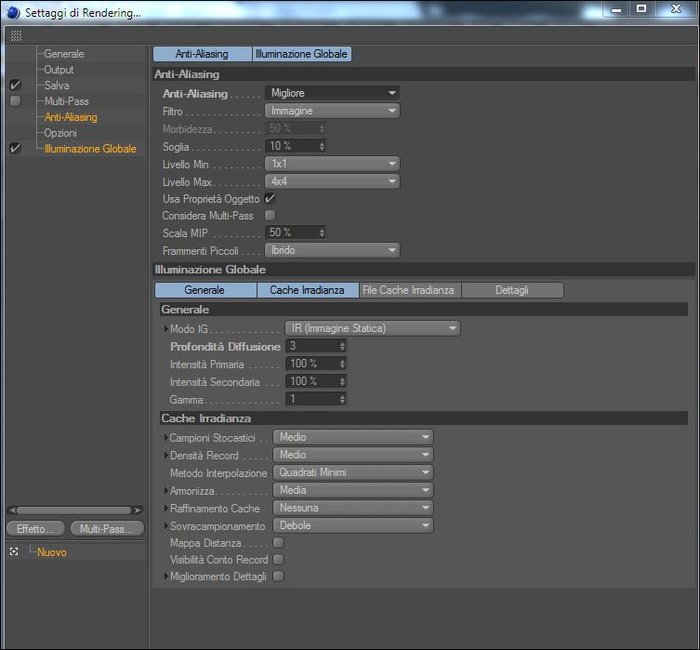Switch to File Cache Irradianza tab
Screen dimensions: 700x650
point(410,290)
